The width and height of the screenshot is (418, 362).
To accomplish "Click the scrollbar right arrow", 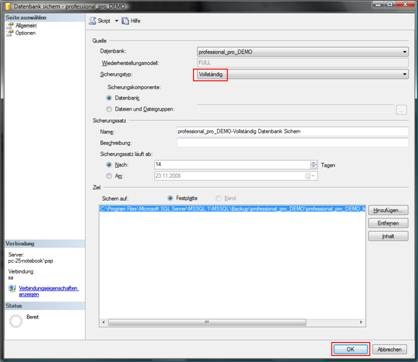I will (x=361, y=322).
